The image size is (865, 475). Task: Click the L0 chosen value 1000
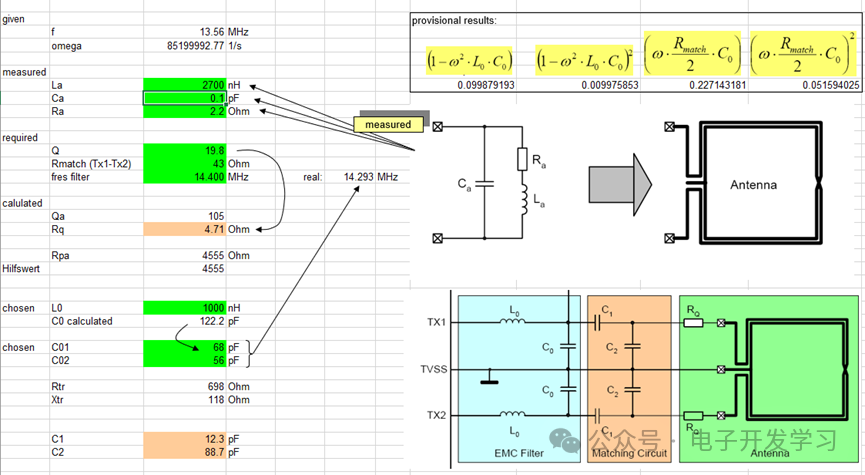click(185, 307)
